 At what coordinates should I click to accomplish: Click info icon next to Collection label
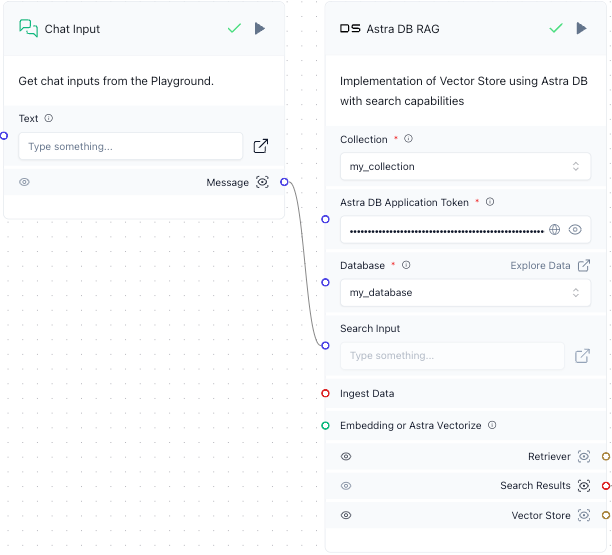(408, 139)
